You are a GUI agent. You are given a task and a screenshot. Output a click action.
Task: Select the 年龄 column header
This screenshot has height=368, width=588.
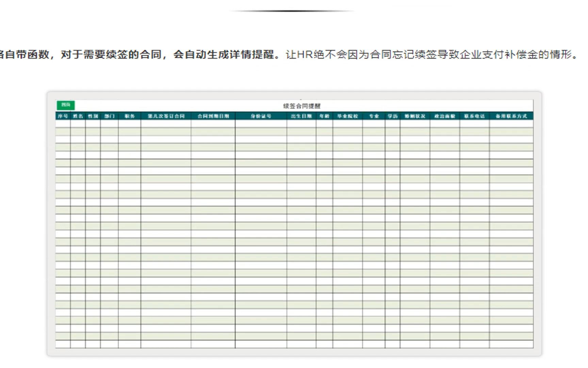tap(323, 116)
